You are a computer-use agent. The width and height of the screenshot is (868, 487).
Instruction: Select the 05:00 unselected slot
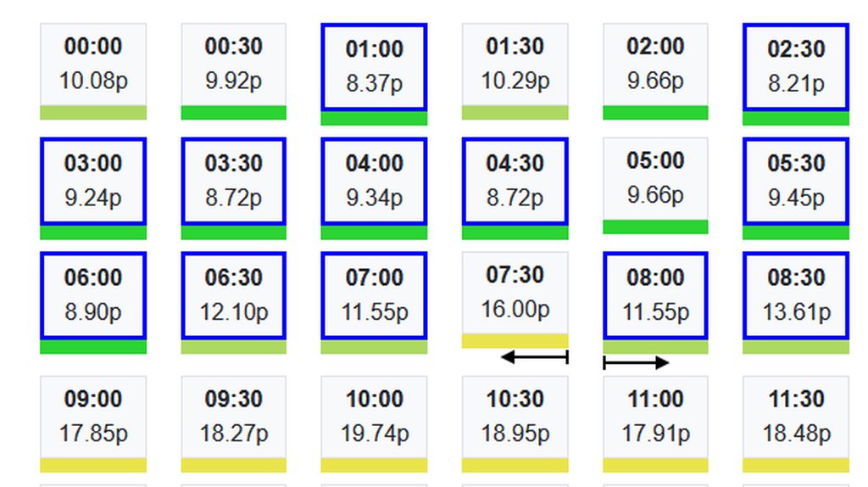tap(655, 179)
